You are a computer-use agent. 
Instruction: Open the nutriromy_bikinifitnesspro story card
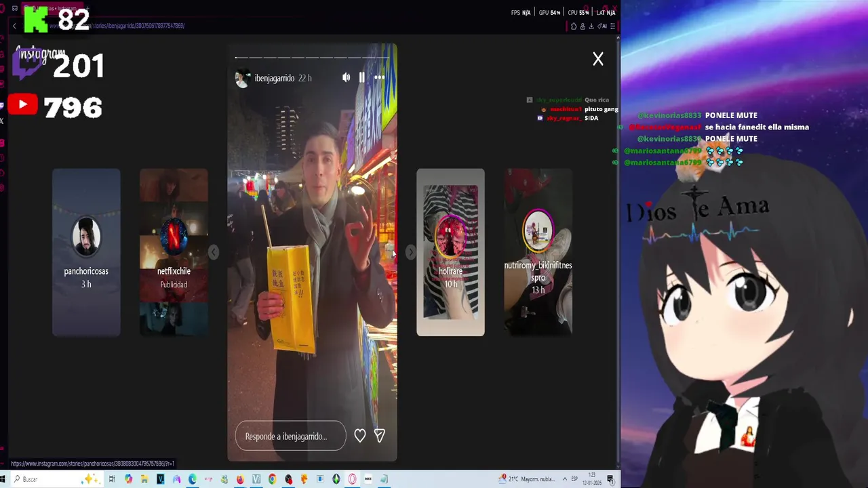coord(538,252)
